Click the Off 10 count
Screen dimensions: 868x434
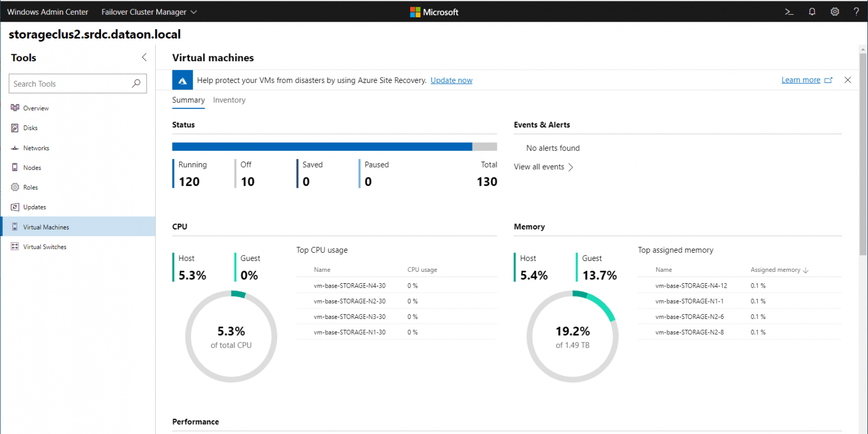[247, 182]
